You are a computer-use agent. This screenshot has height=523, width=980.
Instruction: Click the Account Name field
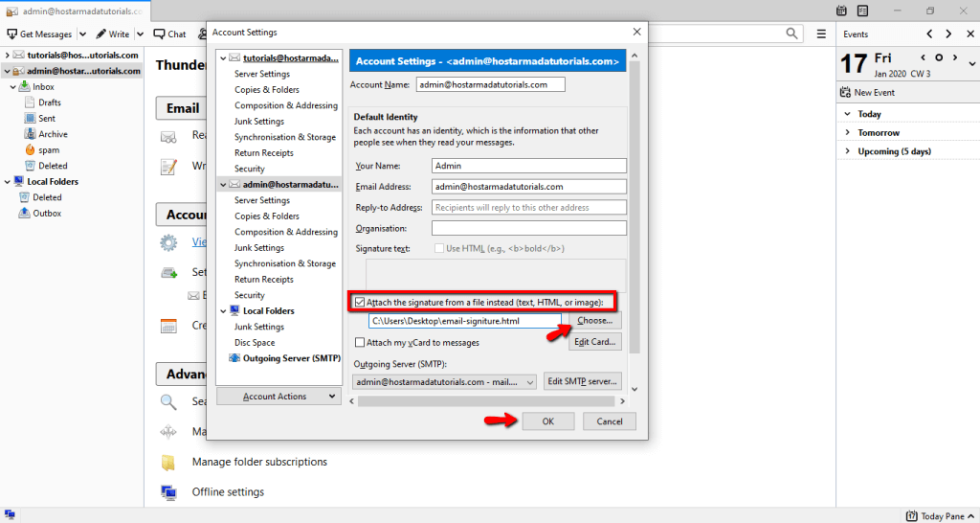point(491,84)
